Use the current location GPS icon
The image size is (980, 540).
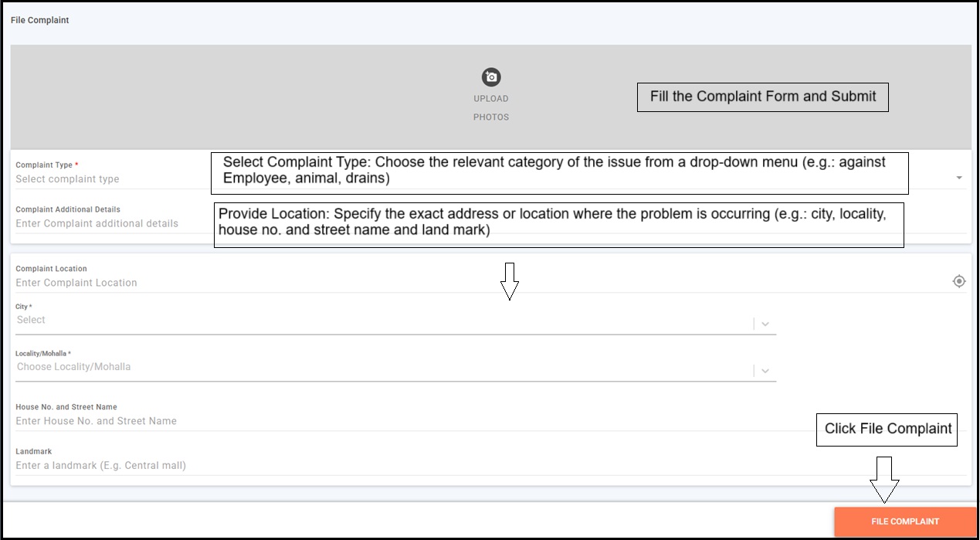[x=959, y=281]
